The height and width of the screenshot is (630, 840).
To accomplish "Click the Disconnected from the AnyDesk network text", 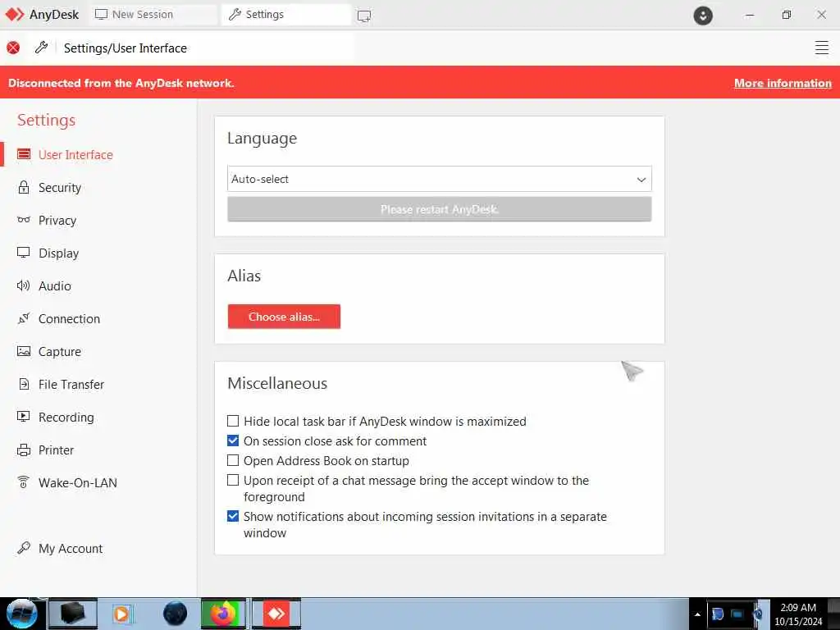I will [121, 83].
